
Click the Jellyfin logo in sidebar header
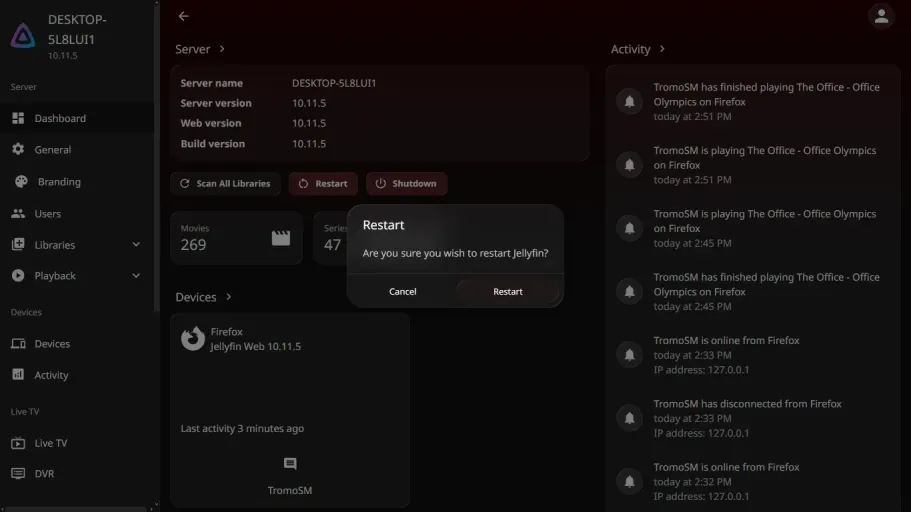23,36
